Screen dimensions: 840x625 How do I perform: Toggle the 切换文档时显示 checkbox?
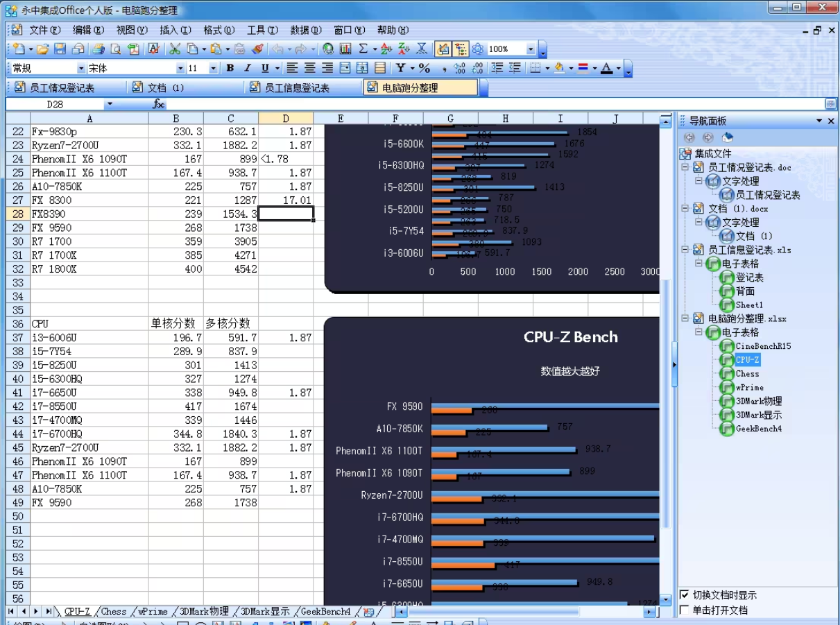[x=685, y=595]
